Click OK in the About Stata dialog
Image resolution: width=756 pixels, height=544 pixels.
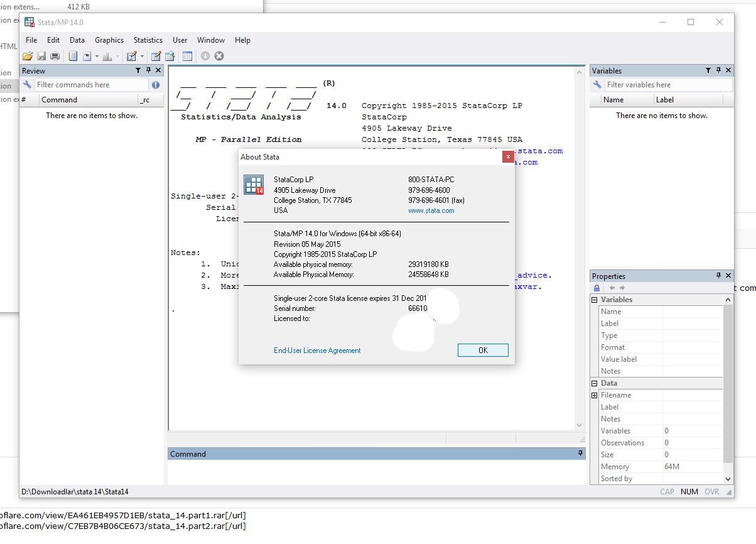[x=483, y=351]
